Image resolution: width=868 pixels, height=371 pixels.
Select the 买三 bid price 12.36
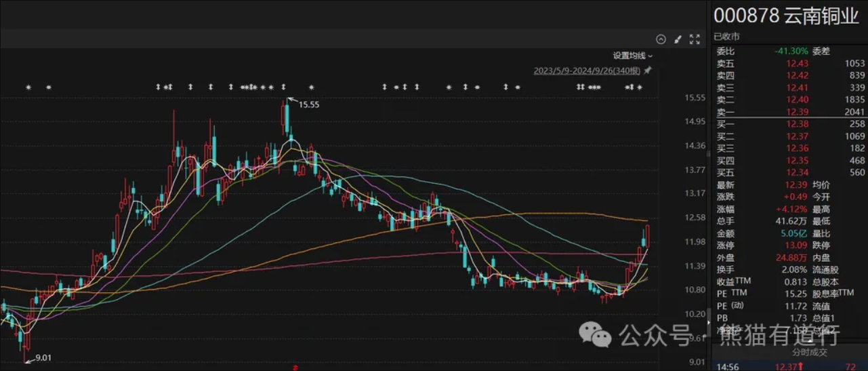pyautogui.click(x=797, y=149)
